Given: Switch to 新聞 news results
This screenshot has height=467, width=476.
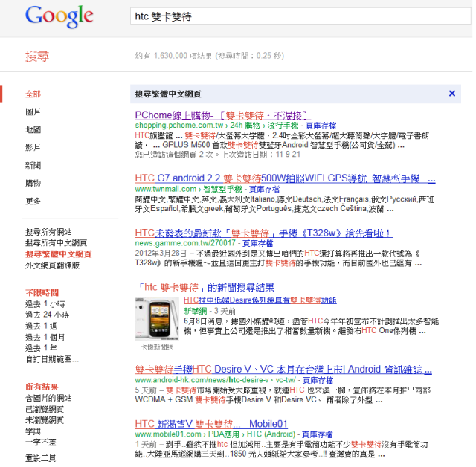Looking at the screenshot, I should tap(33, 165).
